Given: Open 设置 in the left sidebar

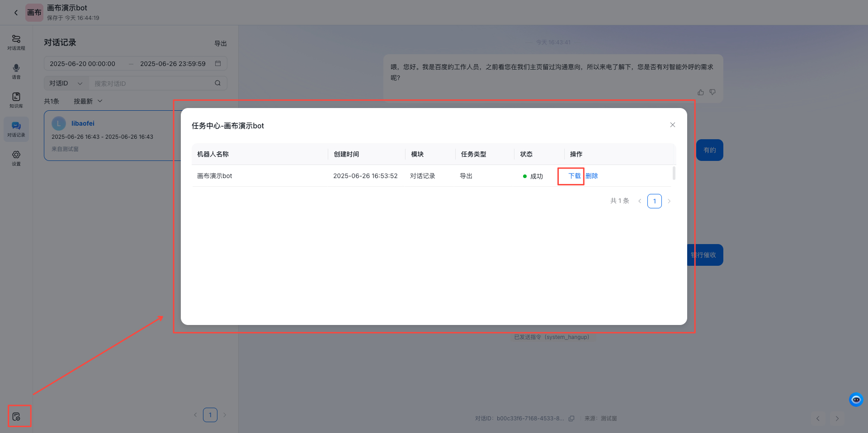Looking at the screenshot, I should pos(16,158).
